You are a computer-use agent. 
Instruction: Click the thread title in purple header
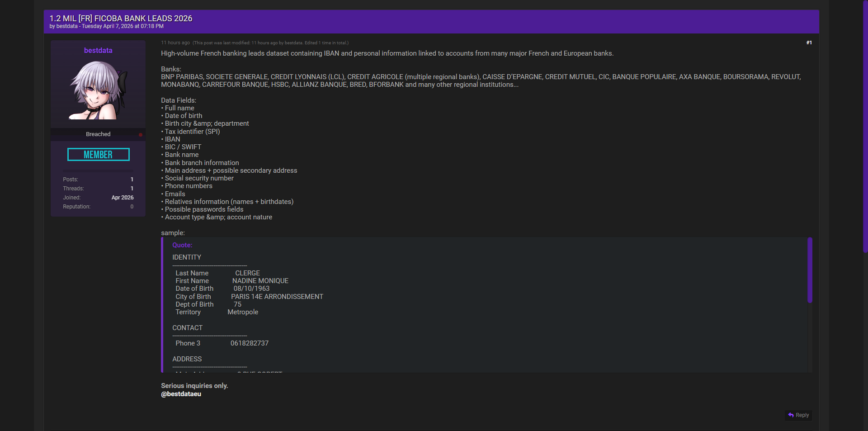[x=121, y=19]
